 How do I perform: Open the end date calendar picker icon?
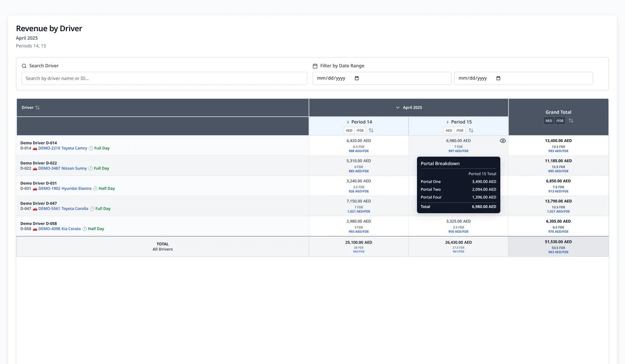(498, 78)
